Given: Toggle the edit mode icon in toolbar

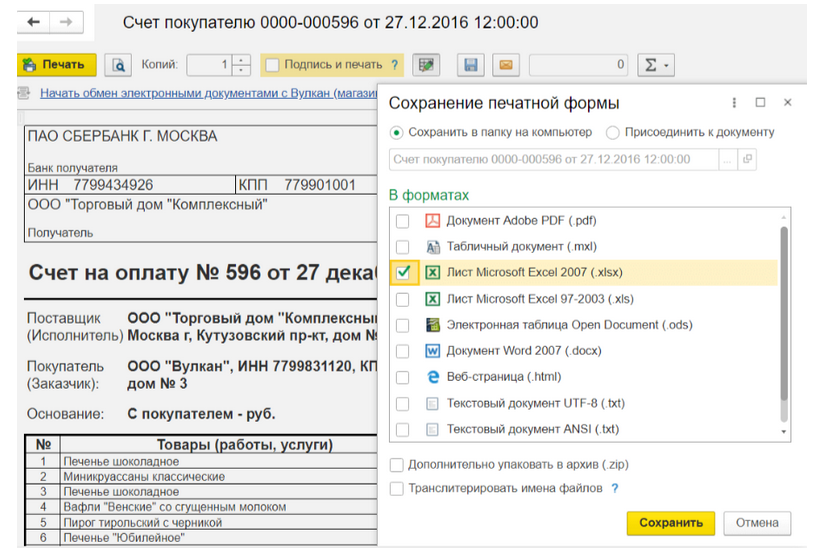Looking at the screenshot, I should pyautogui.click(x=427, y=65).
